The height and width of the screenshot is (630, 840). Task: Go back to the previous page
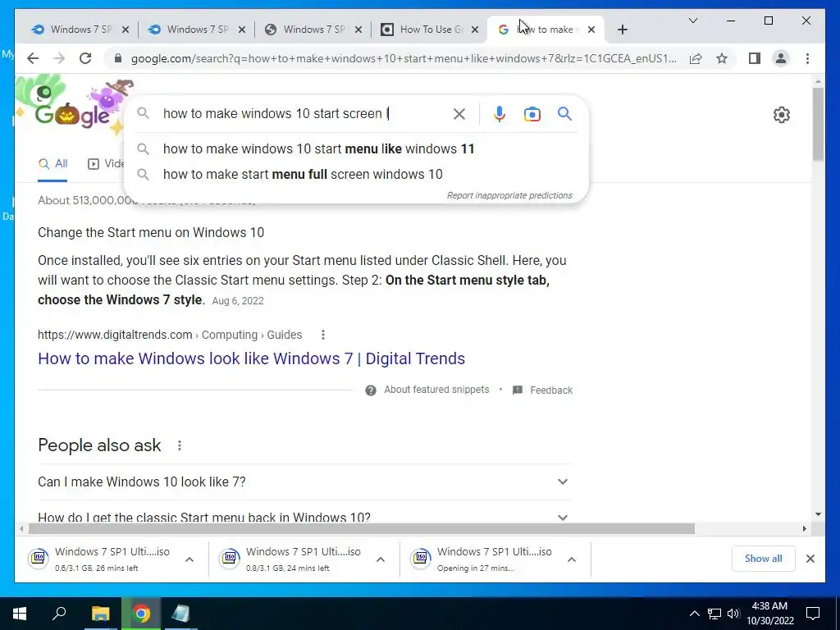(x=33, y=58)
